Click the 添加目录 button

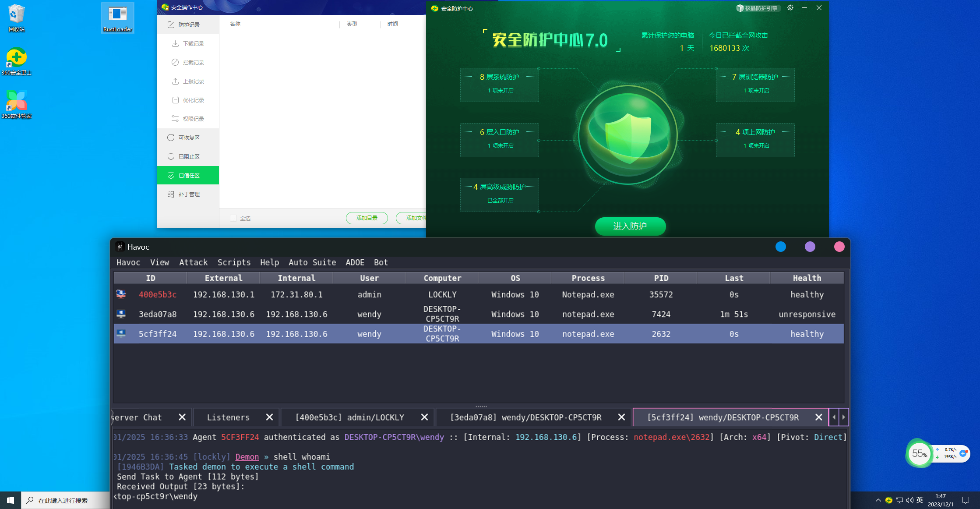[367, 218]
